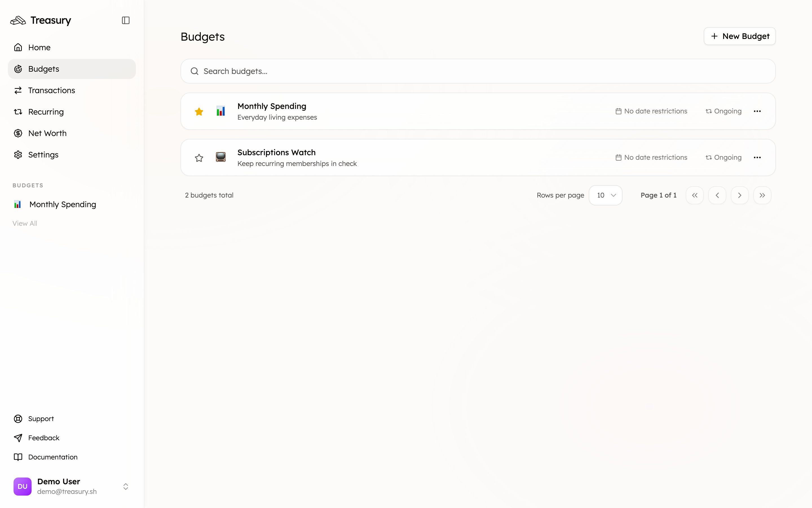812x508 pixels.
Task: Navigate to Net Worth
Action: click(72, 133)
